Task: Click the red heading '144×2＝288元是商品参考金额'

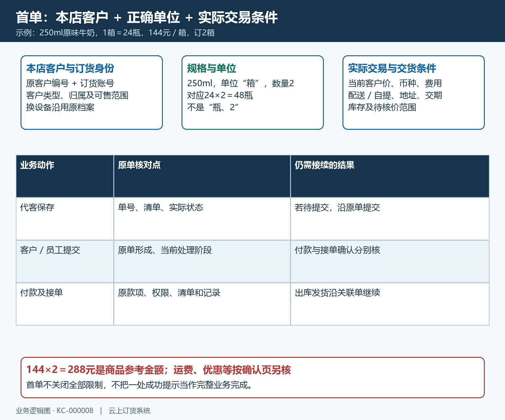Action: (x=95, y=370)
